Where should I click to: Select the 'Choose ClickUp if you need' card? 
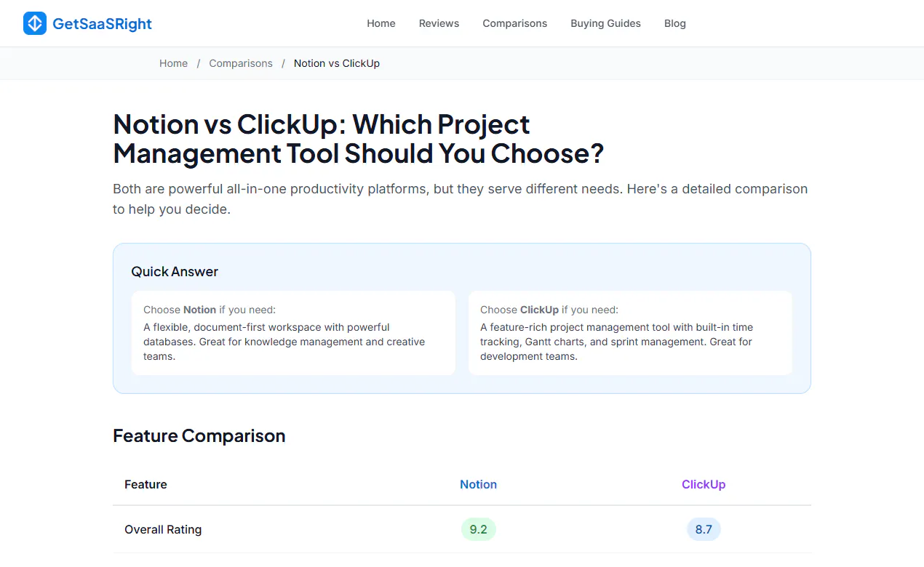630,333
